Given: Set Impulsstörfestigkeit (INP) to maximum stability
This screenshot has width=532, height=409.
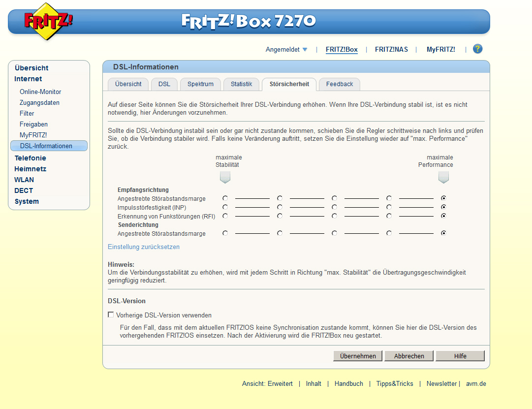Looking at the screenshot, I should coord(225,207).
